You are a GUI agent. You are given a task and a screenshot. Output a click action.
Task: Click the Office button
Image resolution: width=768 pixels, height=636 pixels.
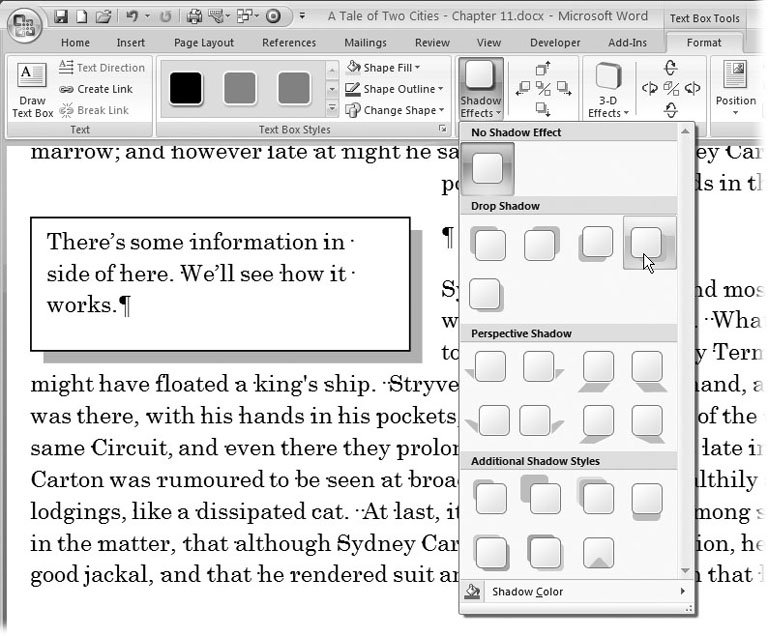point(25,25)
